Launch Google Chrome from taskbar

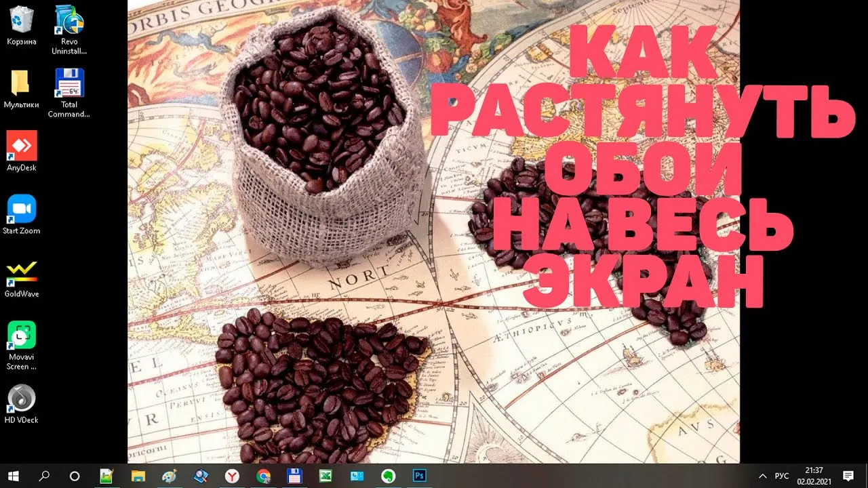264,476
